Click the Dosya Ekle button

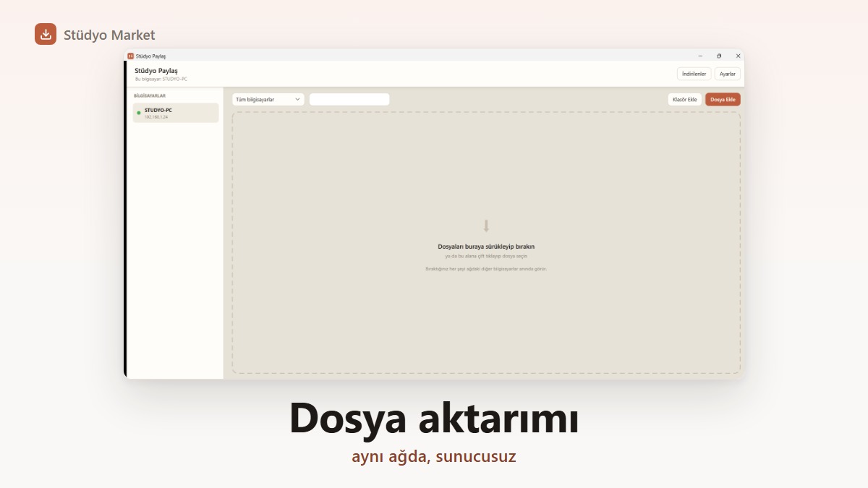723,100
